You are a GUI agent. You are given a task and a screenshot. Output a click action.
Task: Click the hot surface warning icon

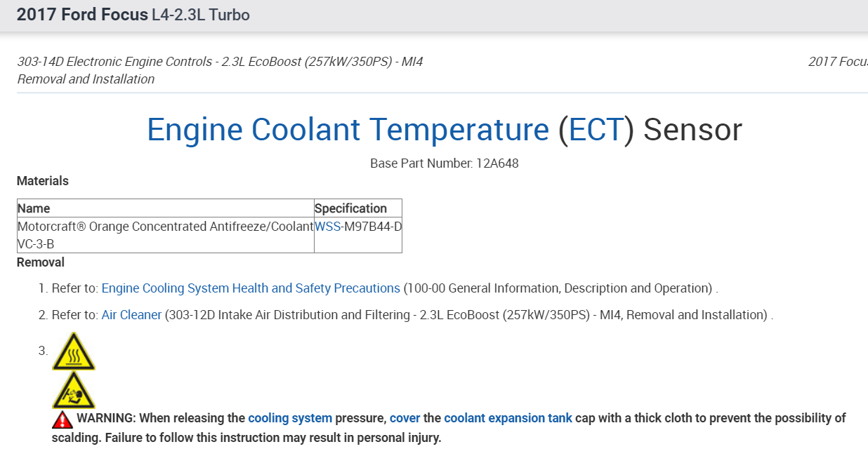[73, 352]
